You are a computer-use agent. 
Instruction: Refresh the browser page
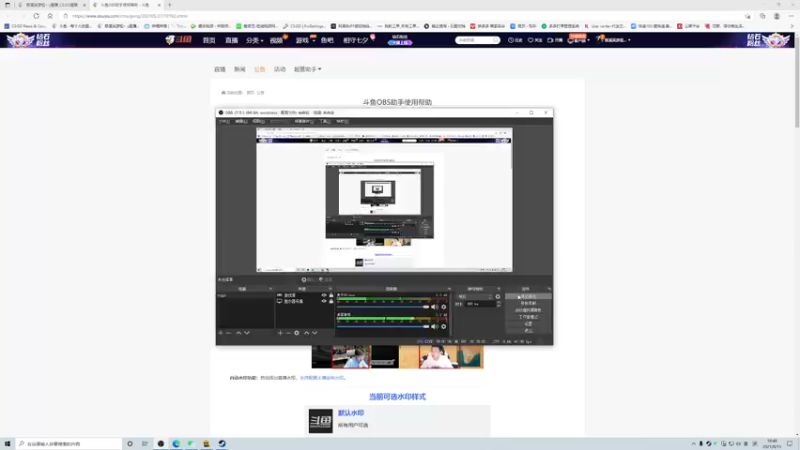tap(36, 16)
